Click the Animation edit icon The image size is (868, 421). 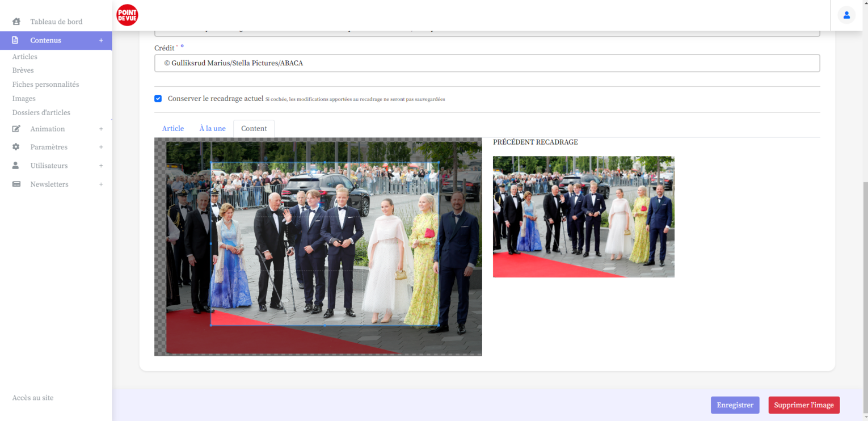16,129
